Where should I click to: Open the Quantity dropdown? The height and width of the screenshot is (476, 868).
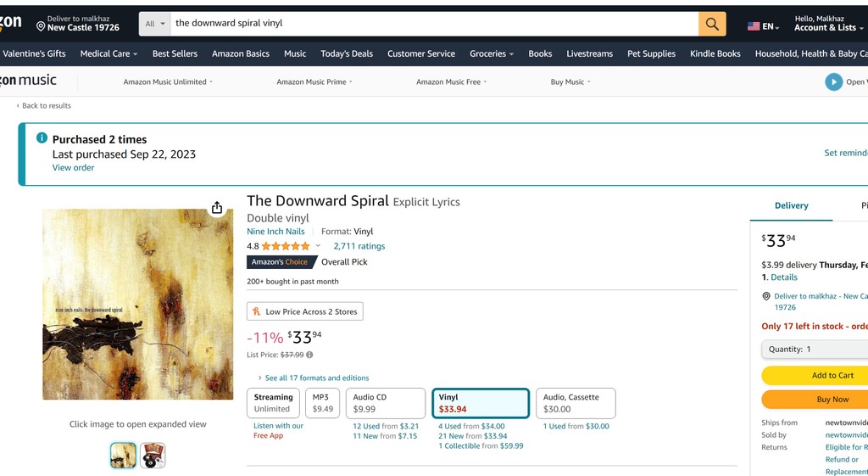(x=814, y=349)
